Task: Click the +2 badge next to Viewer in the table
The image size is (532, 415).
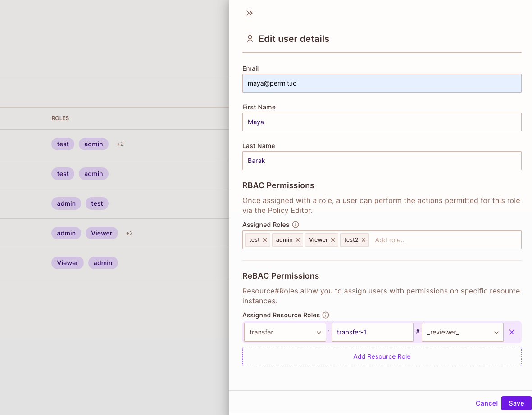Action: tap(129, 233)
